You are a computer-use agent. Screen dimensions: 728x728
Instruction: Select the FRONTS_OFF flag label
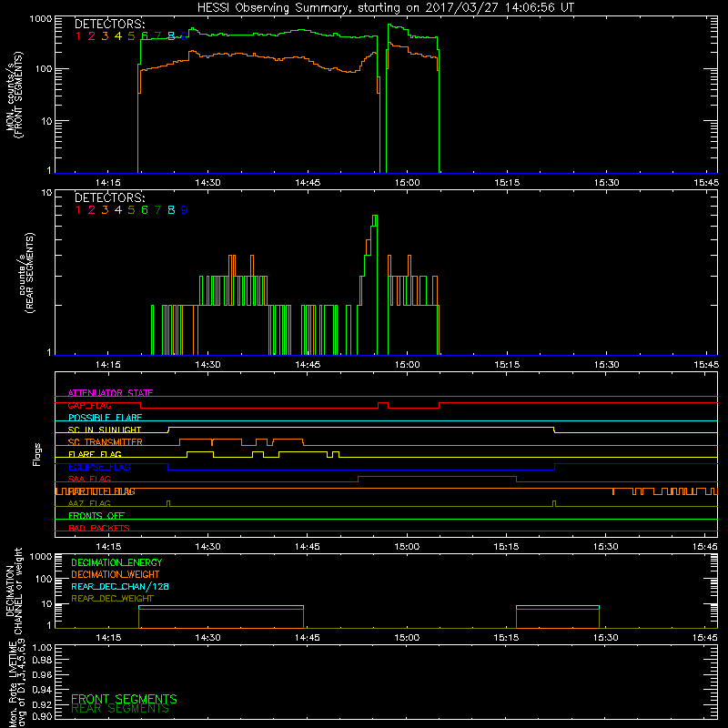coord(96,516)
